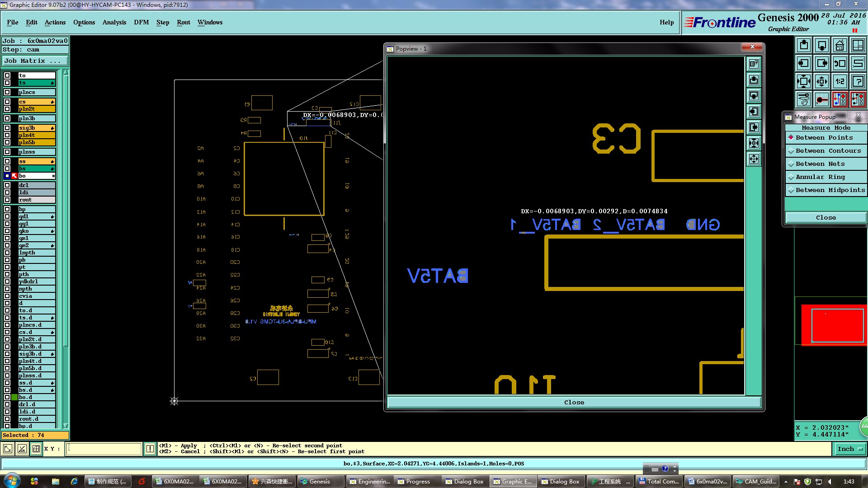Open the DFM menu
This screenshot has height=488, width=868.
pyautogui.click(x=141, y=22)
